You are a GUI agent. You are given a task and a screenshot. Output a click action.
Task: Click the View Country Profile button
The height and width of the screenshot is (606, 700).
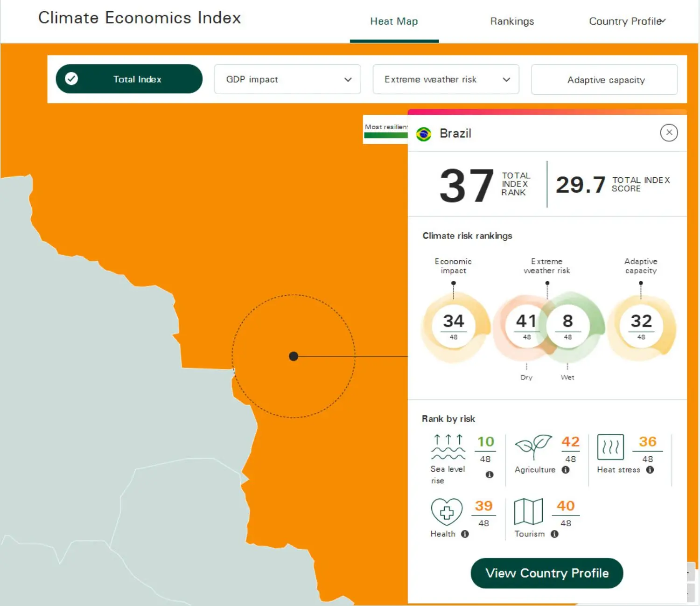[547, 573]
